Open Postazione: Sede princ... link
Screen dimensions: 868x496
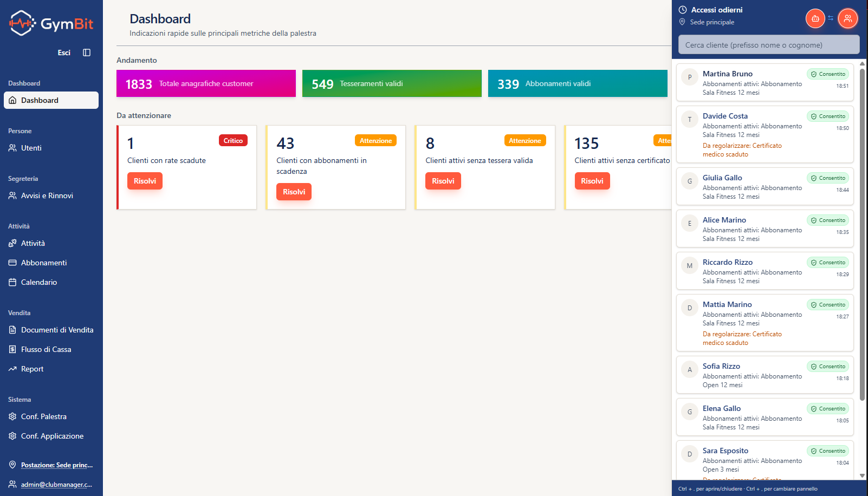[57, 465]
